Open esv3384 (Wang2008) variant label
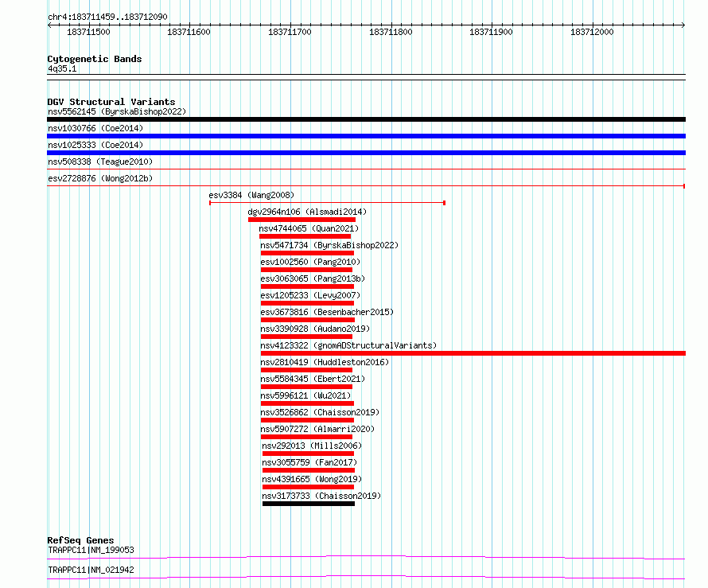This screenshot has height=588, width=708. 251,195
